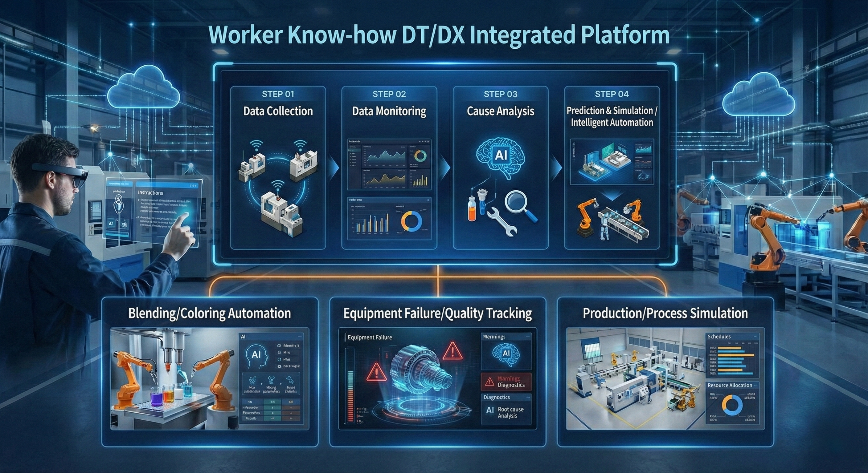868x473 pixels.
Task: Click the red Warnings Diagnostics button
Action: (x=506, y=382)
